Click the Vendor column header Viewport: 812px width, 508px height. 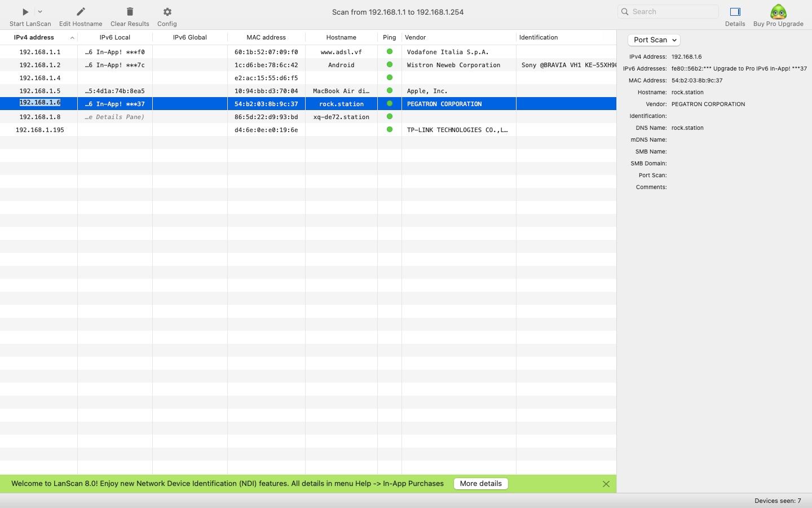[x=416, y=37]
